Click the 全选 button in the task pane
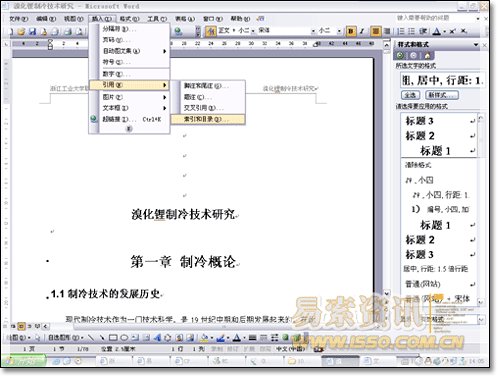 (410, 95)
